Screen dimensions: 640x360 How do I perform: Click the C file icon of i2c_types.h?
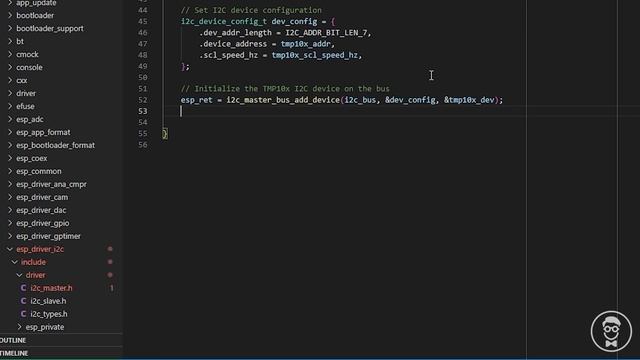(23, 314)
